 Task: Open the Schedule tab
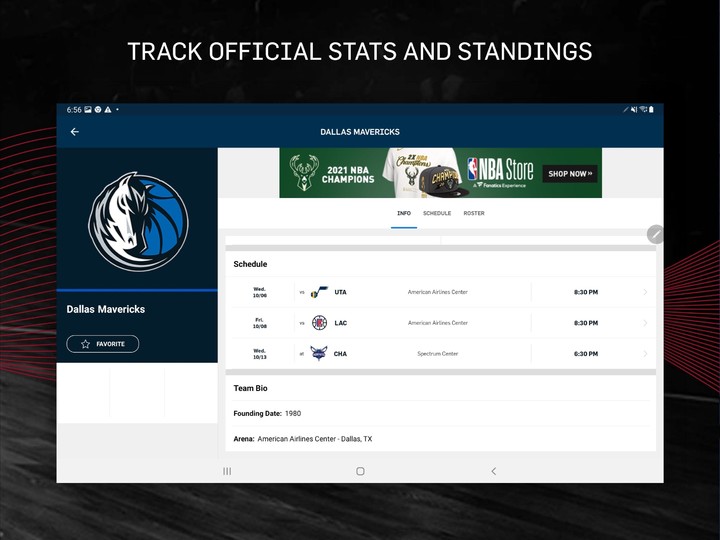pos(437,213)
